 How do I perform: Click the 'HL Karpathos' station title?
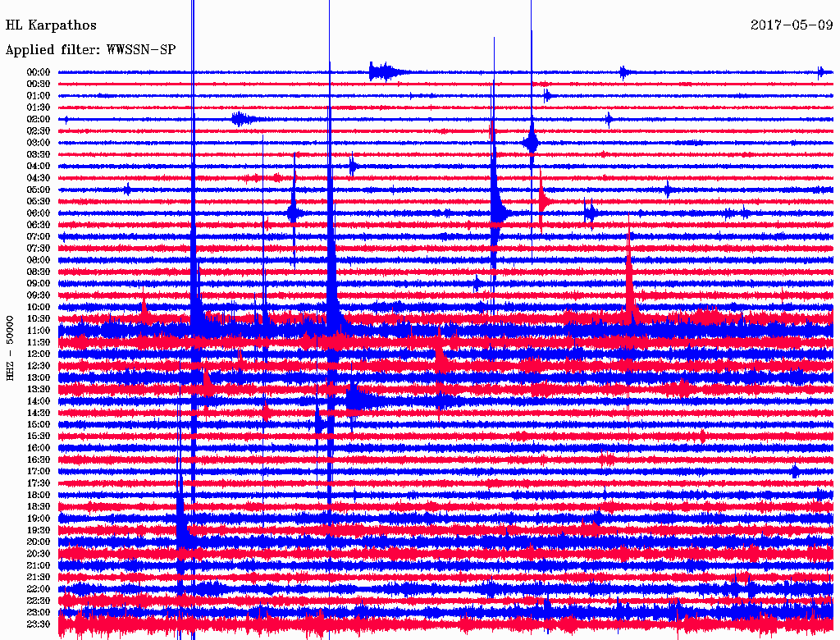coord(51,25)
